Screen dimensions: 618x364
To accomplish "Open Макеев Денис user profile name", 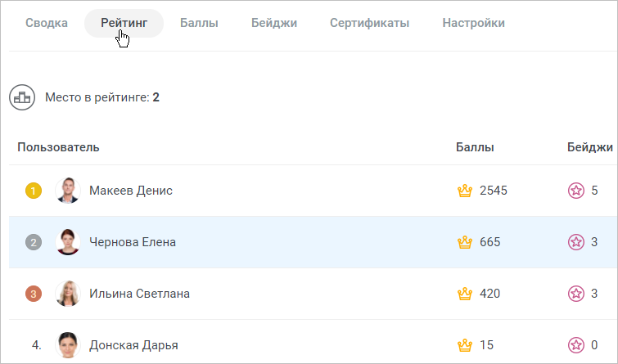I will (131, 191).
